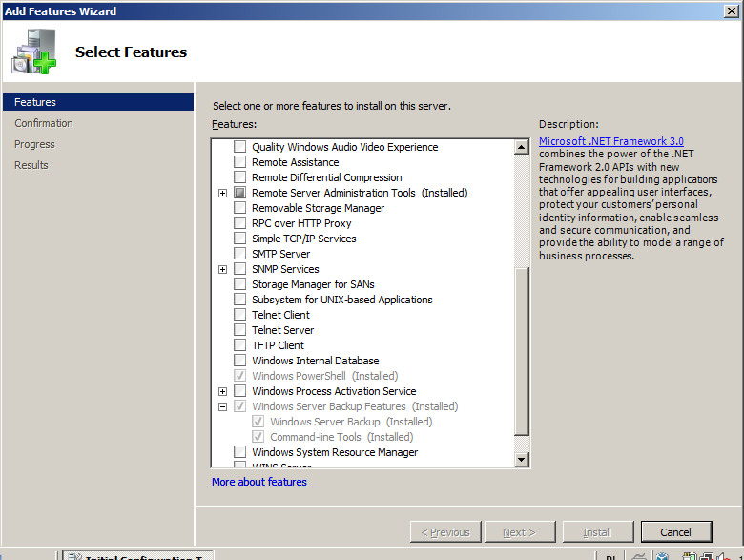Viewport: 744px width, 560px height.
Task: Enable RPC over HTTP Proxy checkbox
Action: coord(240,223)
